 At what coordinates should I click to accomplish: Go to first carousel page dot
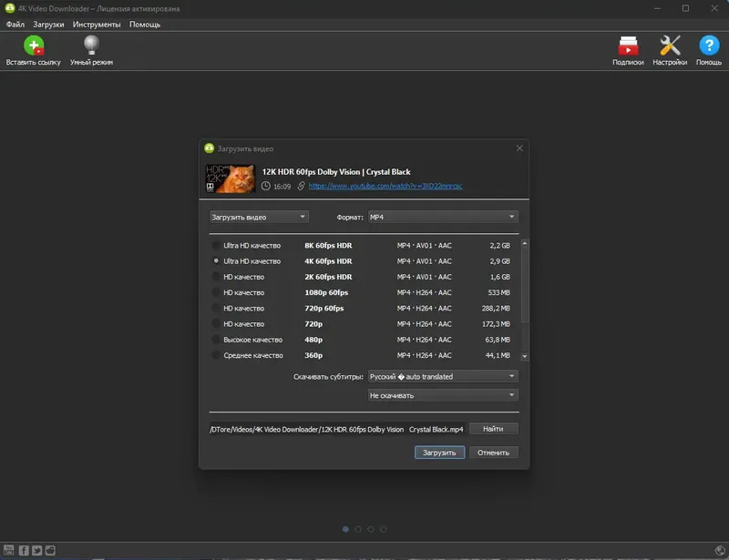(x=345, y=529)
